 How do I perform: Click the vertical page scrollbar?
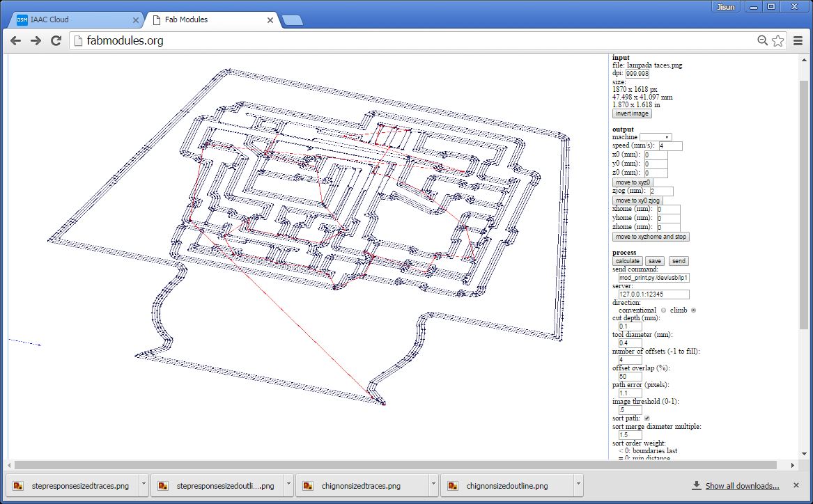pos(804,205)
